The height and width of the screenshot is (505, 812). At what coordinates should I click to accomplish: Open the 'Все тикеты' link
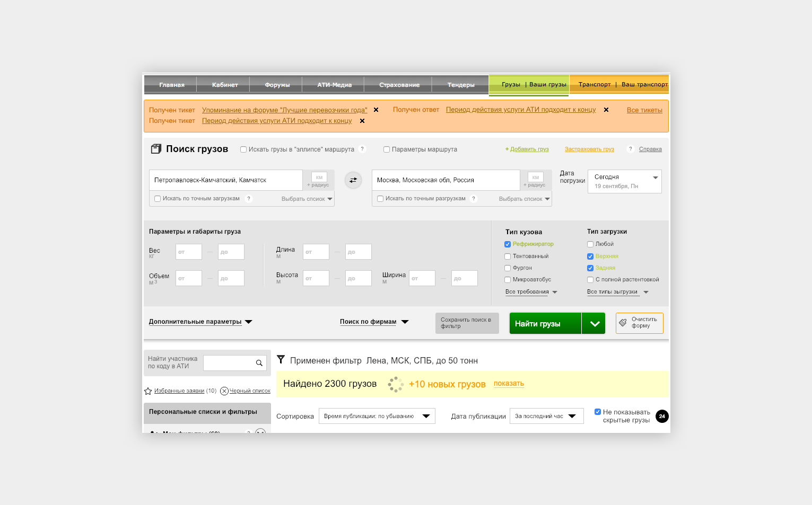(x=644, y=110)
